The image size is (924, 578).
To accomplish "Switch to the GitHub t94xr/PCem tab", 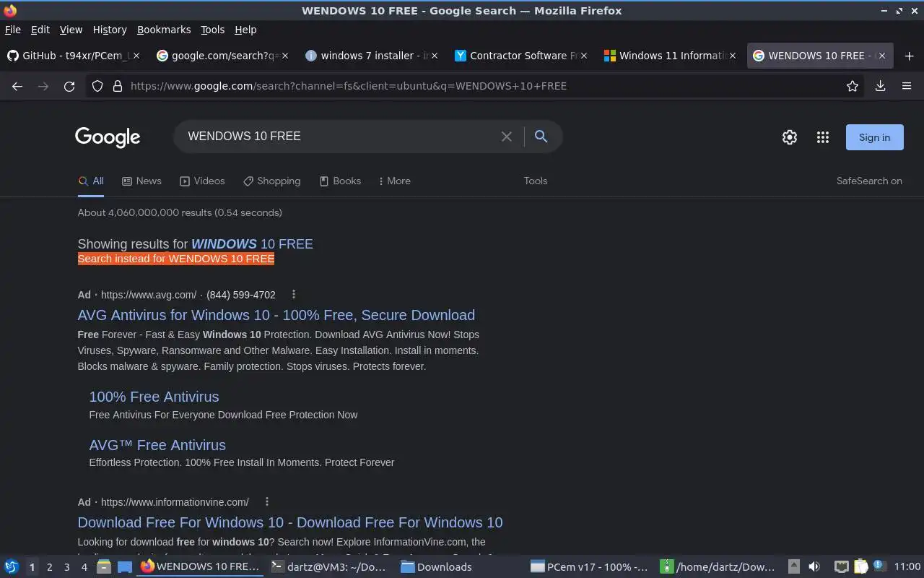I will tap(72, 56).
